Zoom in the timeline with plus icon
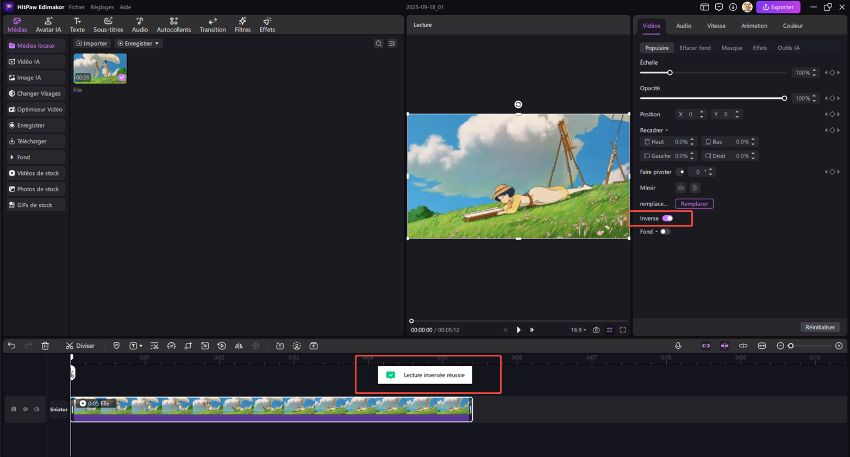The image size is (850, 457). pyautogui.click(x=839, y=346)
